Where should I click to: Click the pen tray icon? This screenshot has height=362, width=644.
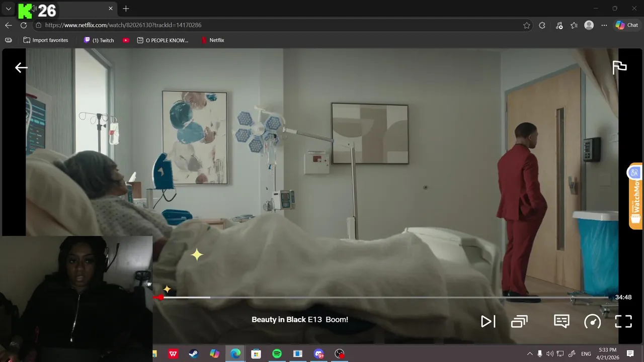coord(572,354)
